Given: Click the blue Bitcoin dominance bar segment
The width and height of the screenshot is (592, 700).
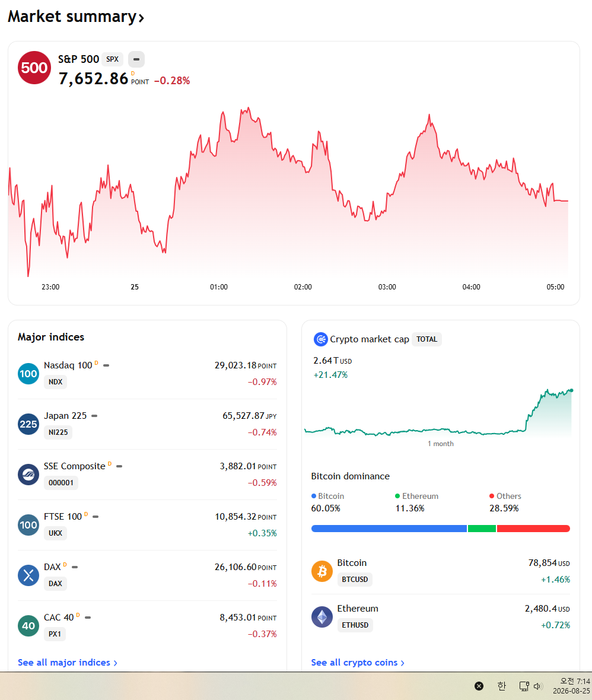Looking at the screenshot, I should (389, 529).
